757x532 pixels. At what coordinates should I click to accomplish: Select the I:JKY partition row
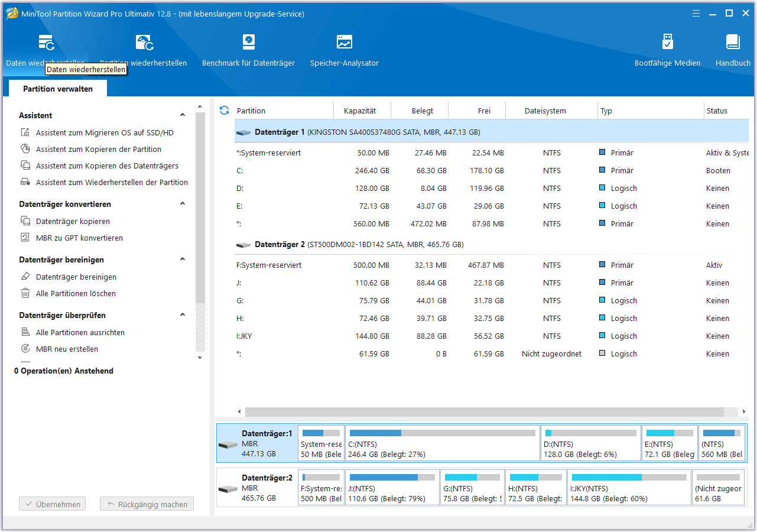[491, 336]
